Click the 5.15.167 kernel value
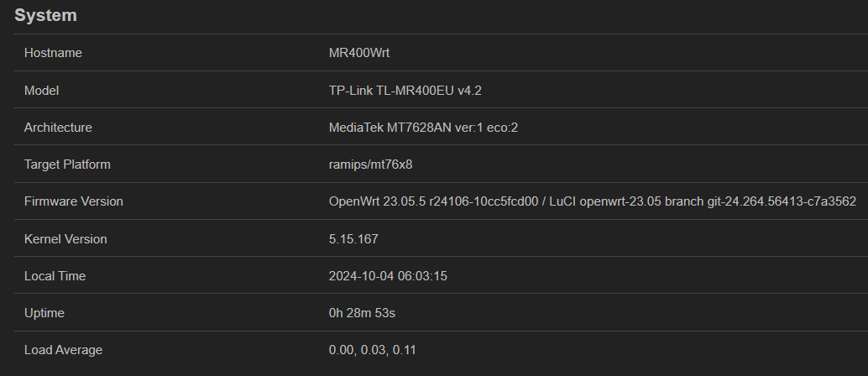868x376 pixels. pyautogui.click(x=353, y=239)
